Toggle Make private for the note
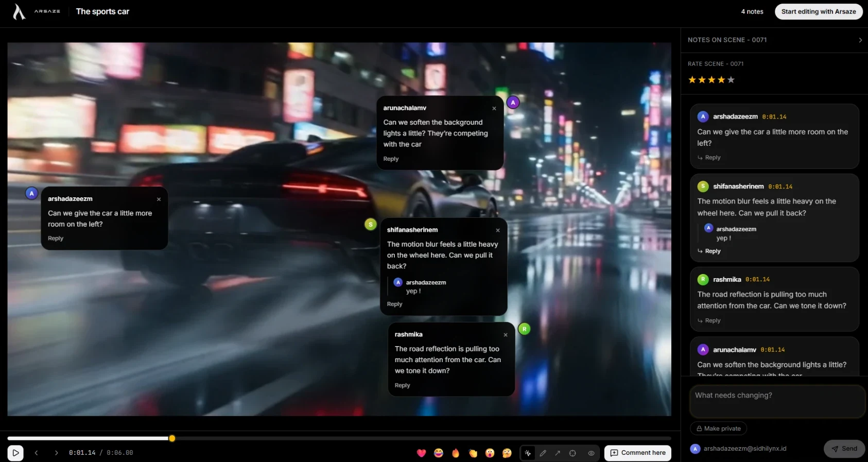868x462 pixels. 718,429
